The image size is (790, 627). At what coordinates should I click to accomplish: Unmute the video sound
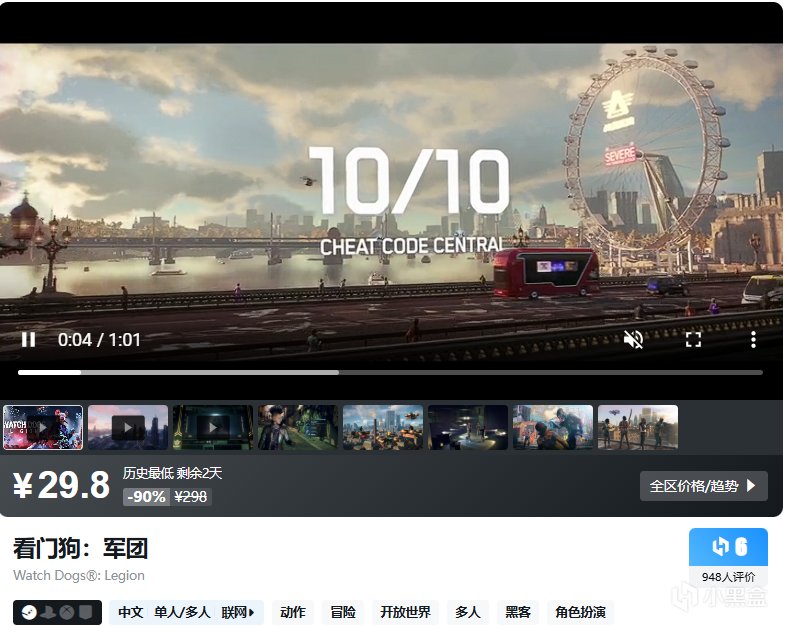(633, 340)
